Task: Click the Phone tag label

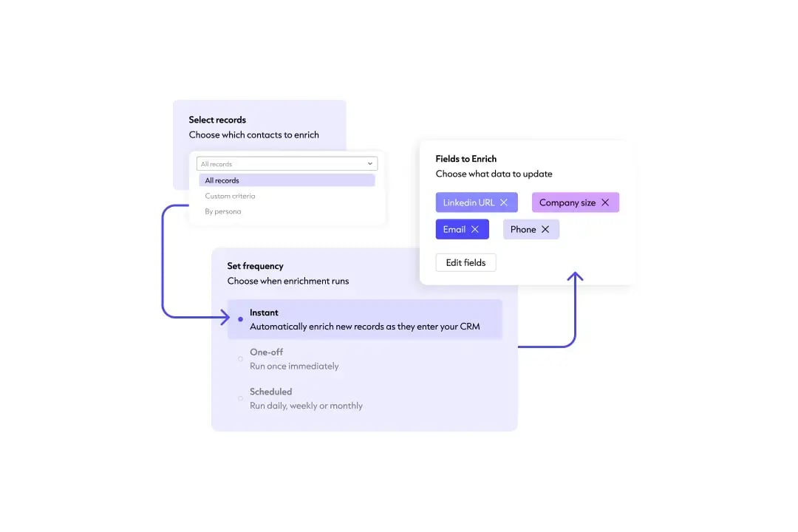Action: pos(523,229)
